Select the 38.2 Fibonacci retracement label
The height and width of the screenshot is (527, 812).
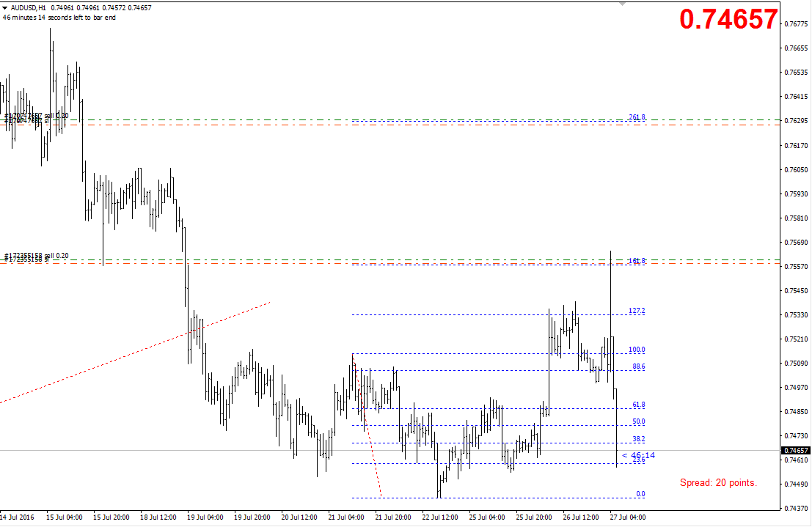pyautogui.click(x=638, y=439)
